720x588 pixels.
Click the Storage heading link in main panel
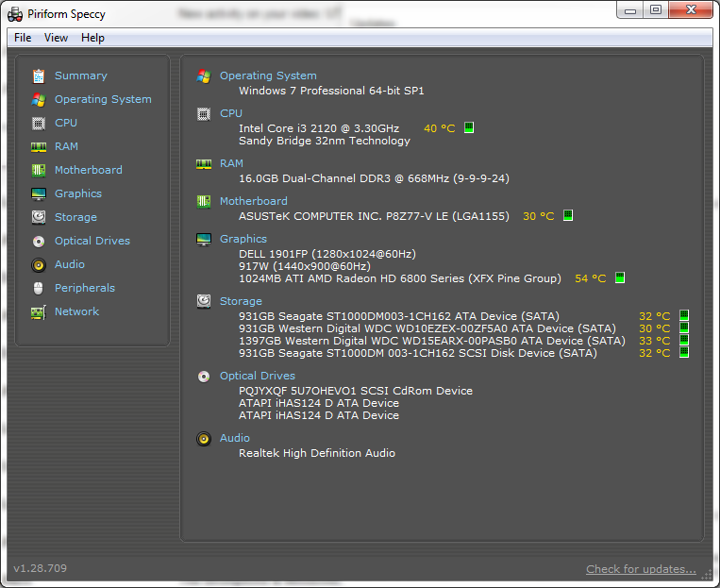pyautogui.click(x=241, y=301)
